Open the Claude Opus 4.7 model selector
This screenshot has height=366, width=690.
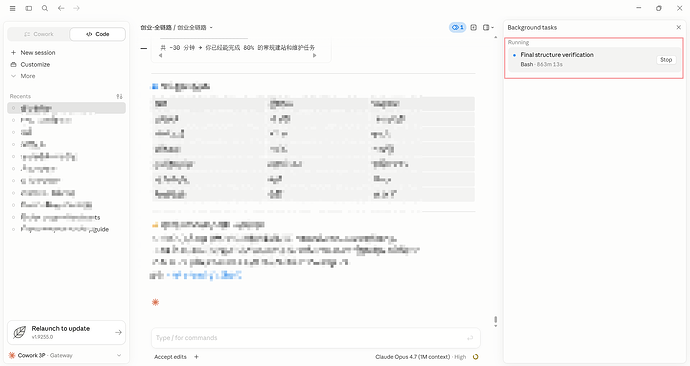420,357
